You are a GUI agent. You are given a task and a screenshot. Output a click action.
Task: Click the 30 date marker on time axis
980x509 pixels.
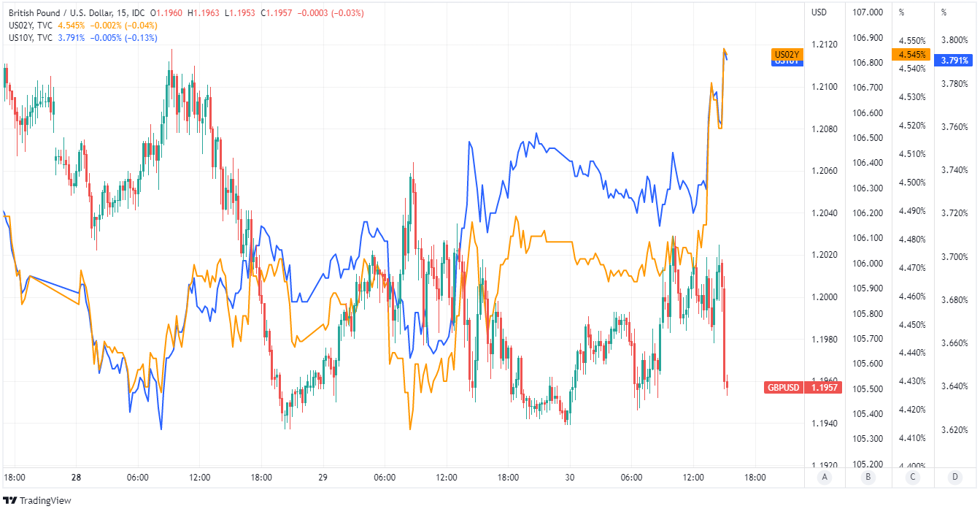pyautogui.click(x=570, y=478)
